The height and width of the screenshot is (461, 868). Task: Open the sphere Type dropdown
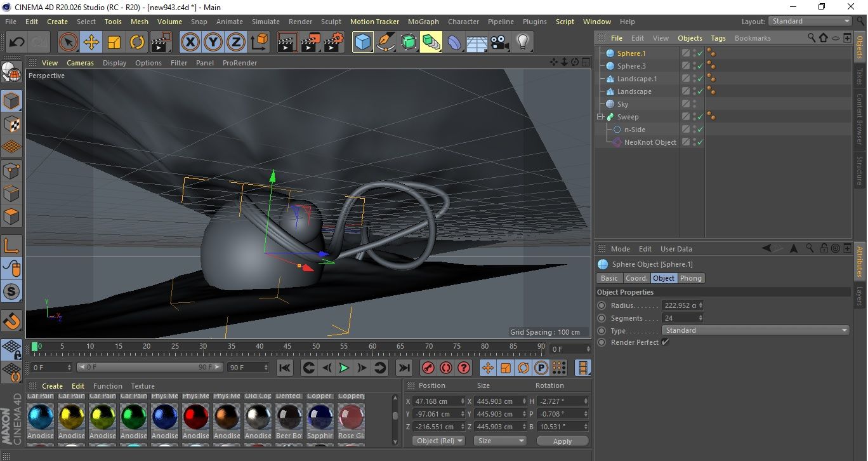[755, 330]
